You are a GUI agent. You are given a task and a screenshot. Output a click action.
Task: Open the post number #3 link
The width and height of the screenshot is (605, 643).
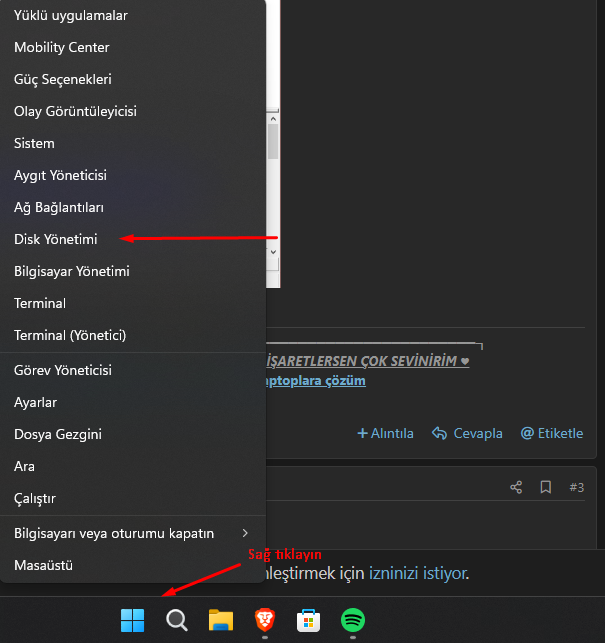tap(576, 487)
